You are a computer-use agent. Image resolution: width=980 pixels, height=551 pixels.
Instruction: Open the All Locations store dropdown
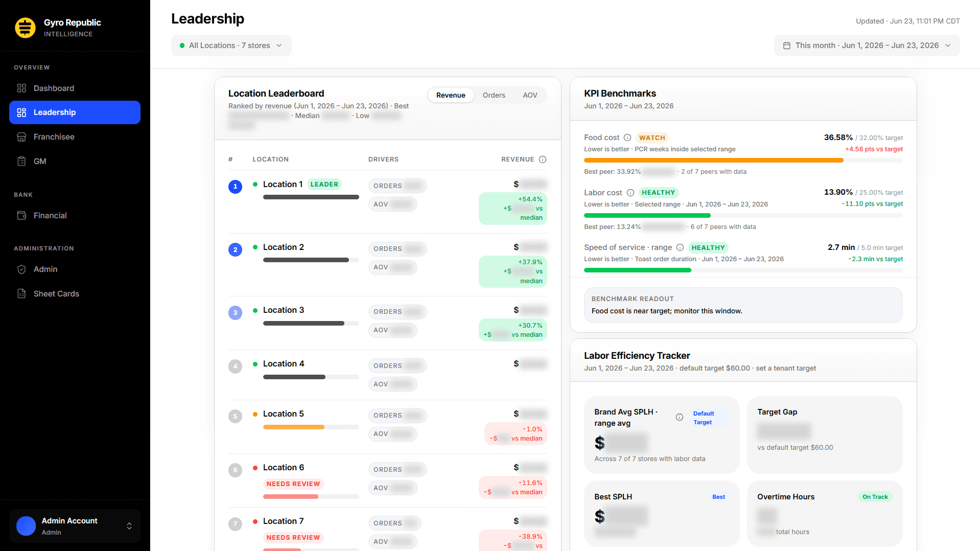(x=231, y=45)
